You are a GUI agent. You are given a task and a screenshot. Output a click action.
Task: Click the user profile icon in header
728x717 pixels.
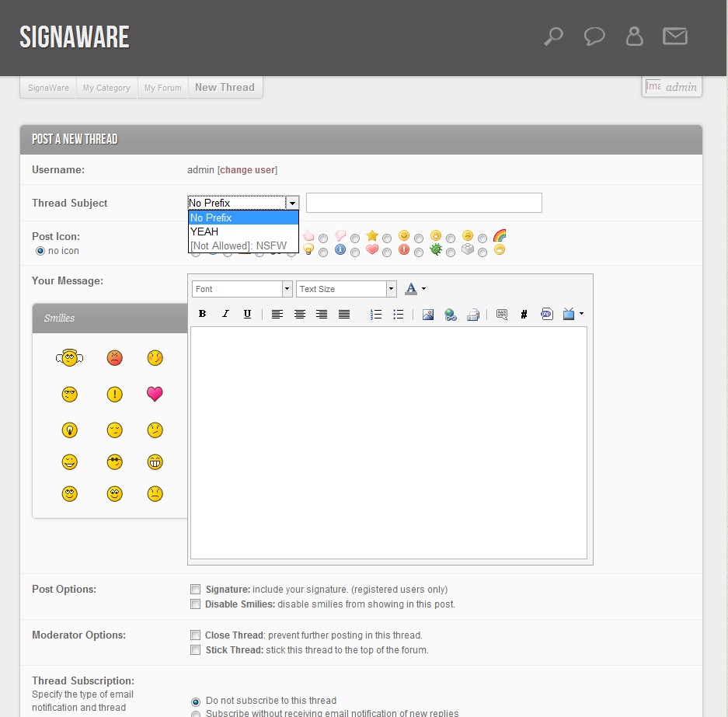(x=634, y=37)
